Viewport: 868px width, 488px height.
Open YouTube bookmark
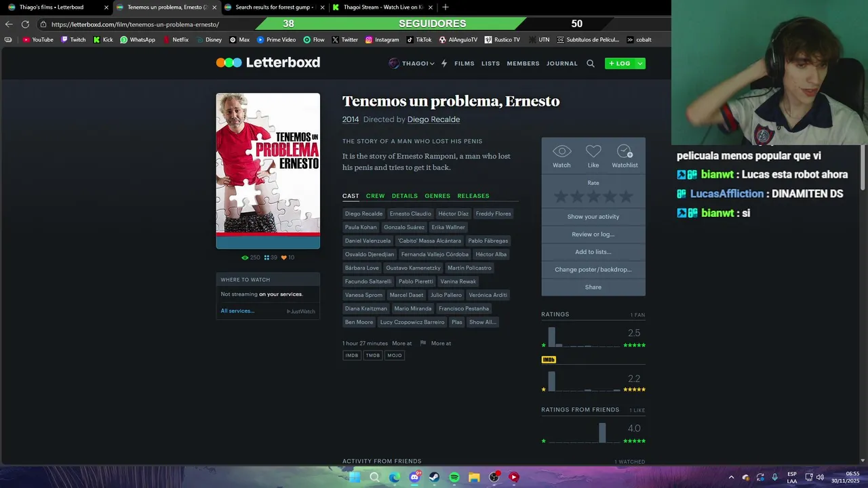38,39
